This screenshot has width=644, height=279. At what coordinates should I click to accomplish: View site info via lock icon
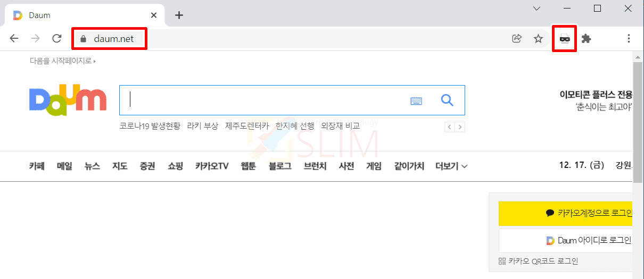click(82, 39)
